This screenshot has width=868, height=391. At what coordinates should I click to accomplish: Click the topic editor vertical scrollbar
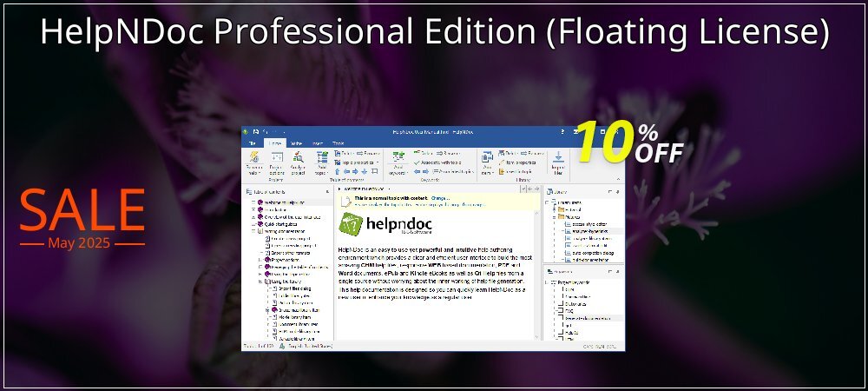pos(536,275)
